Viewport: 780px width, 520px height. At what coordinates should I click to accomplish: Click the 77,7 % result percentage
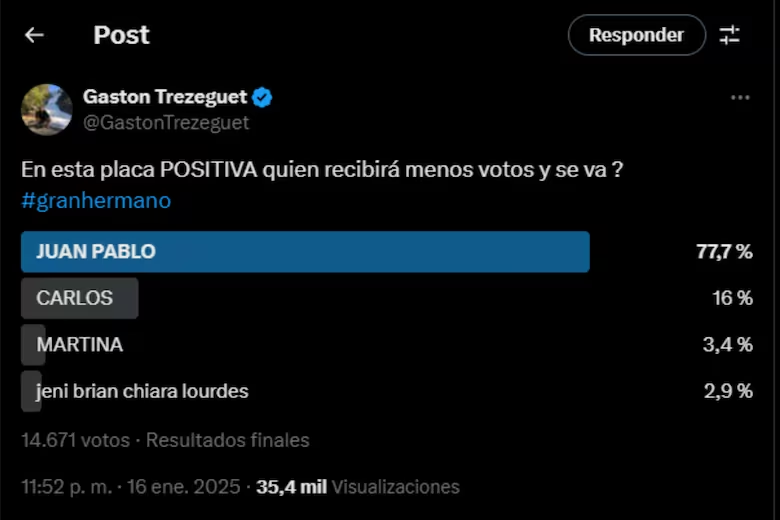pyautogui.click(x=724, y=252)
